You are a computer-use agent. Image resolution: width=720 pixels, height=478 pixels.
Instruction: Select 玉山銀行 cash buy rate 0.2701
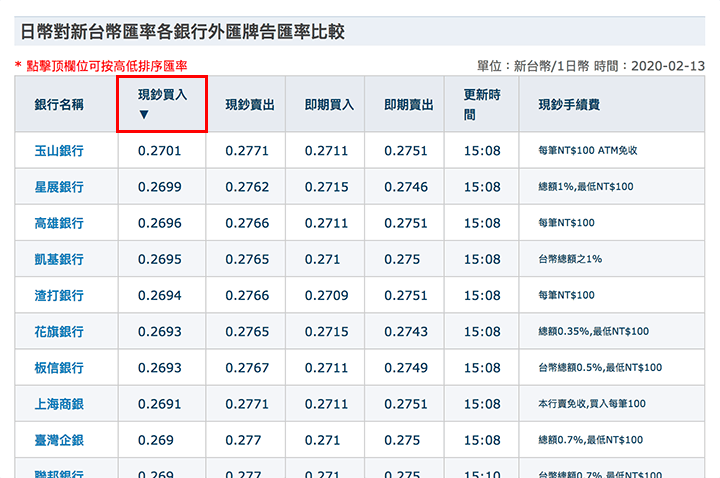pyautogui.click(x=160, y=151)
